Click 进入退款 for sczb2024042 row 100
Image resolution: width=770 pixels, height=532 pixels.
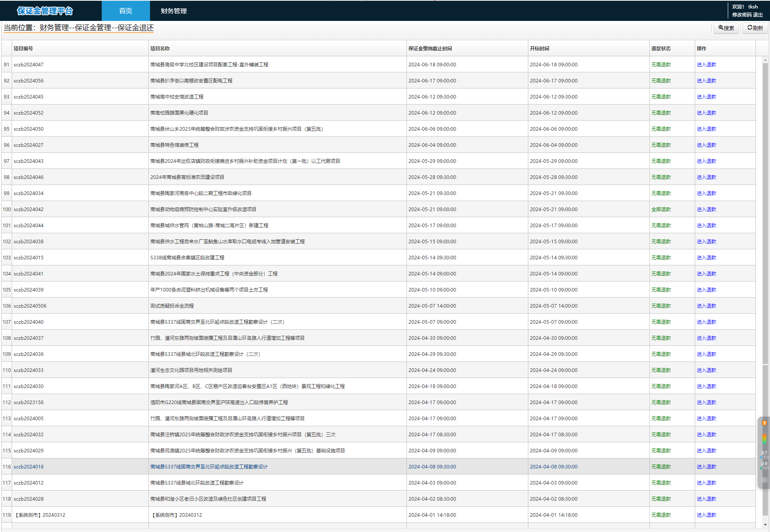[x=706, y=210]
